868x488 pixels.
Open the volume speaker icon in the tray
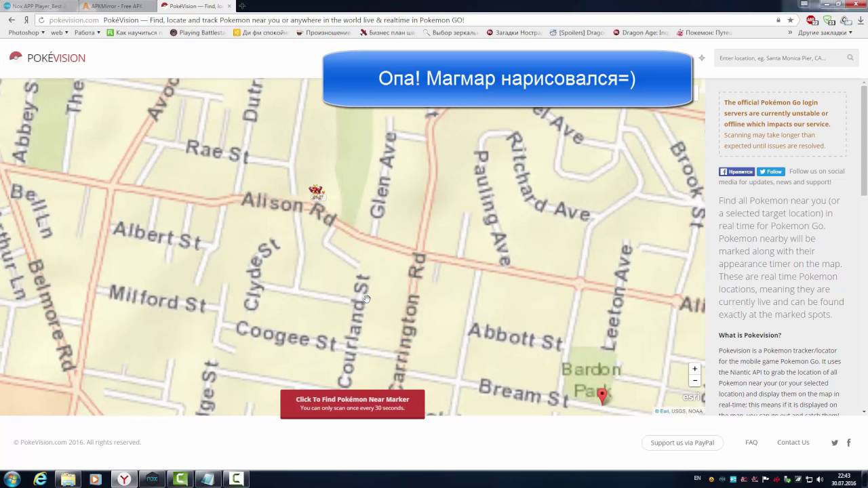coord(819,479)
